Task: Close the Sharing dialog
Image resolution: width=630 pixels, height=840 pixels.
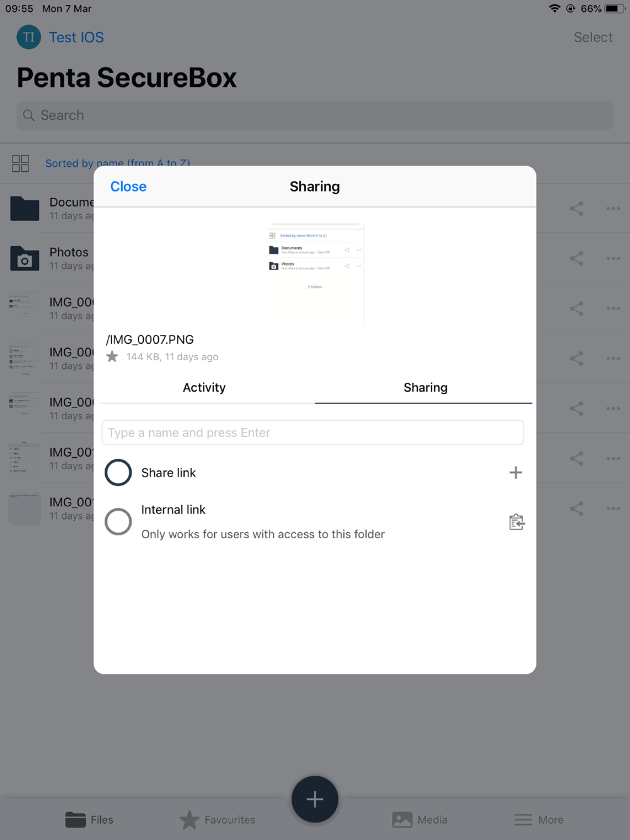Action: [x=128, y=186]
